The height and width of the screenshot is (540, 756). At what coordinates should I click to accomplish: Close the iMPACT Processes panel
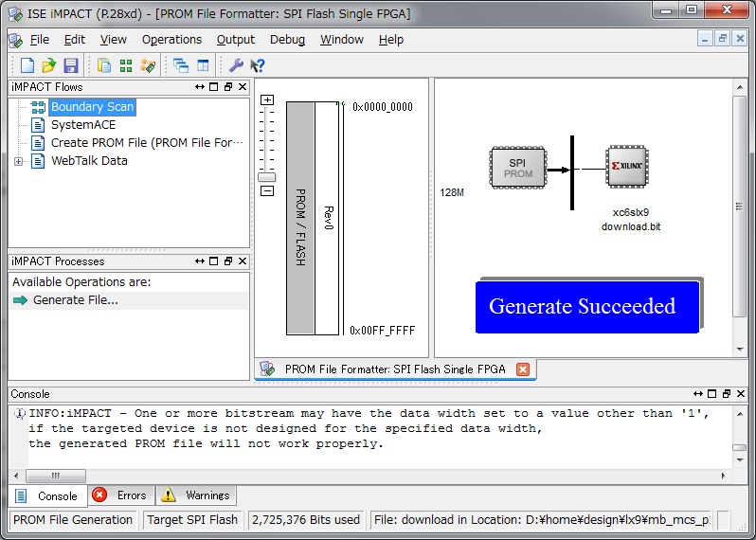pos(243,261)
